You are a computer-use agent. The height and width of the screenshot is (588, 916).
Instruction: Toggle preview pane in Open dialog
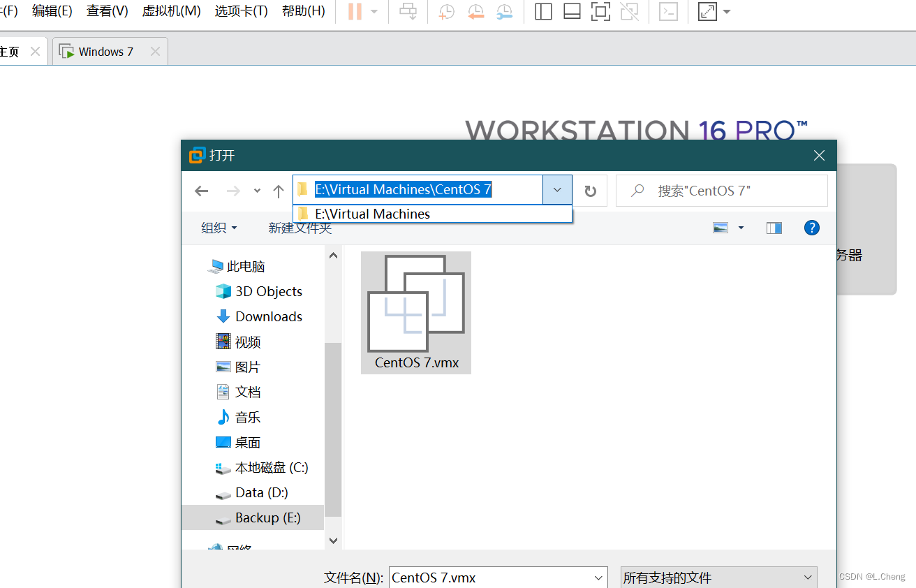coord(774,227)
